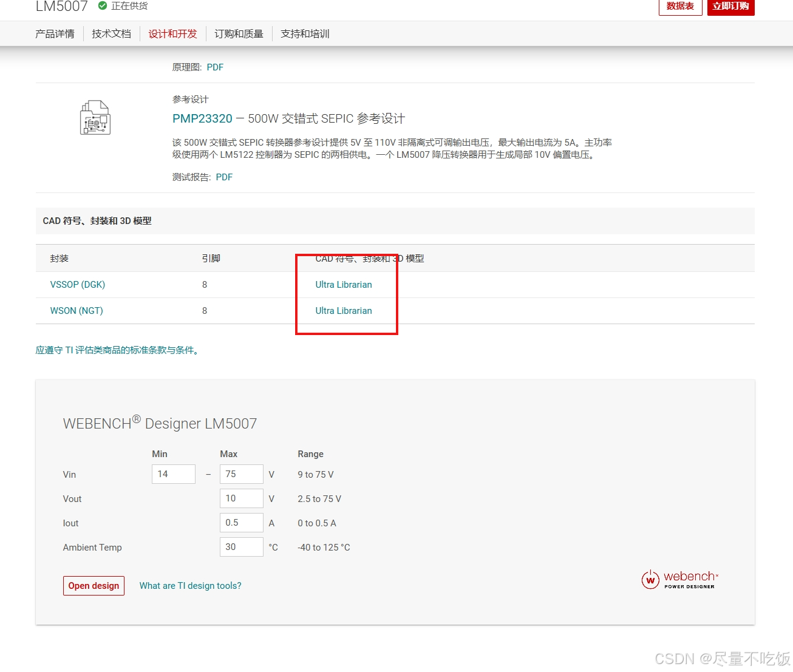793x672 pixels.
Task: Open the 支持和培训 tab
Action: click(305, 34)
